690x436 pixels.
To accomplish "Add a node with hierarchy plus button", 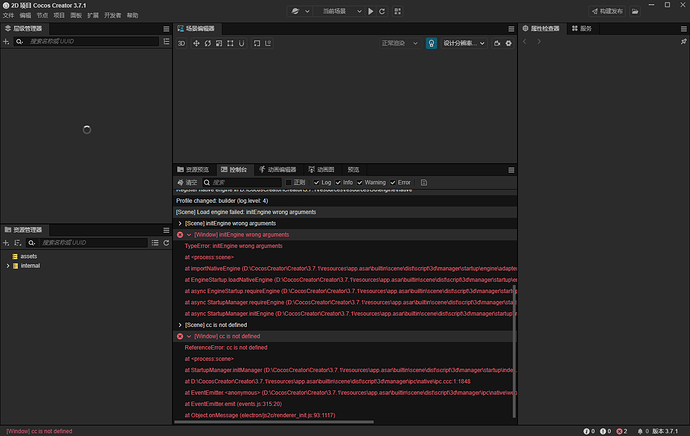I will point(6,41).
